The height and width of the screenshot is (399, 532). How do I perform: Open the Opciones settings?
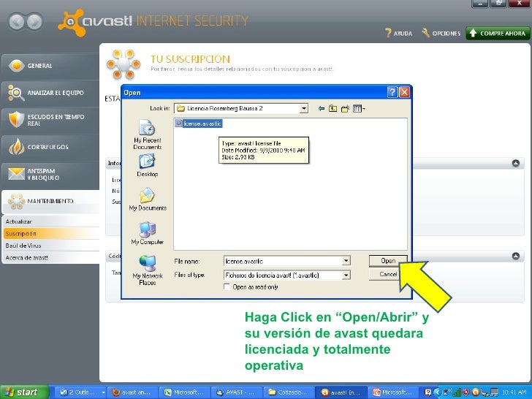coord(441,34)
